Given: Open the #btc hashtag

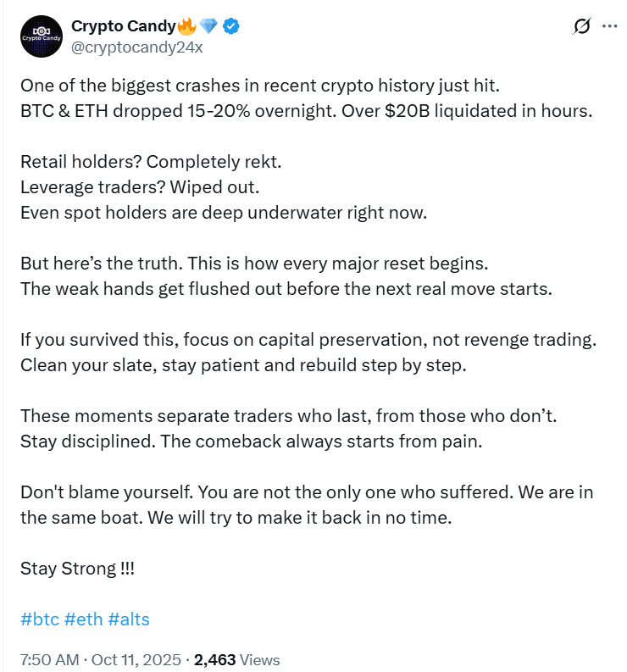Looking at the screenshot, I should click(x=40, y=619).
